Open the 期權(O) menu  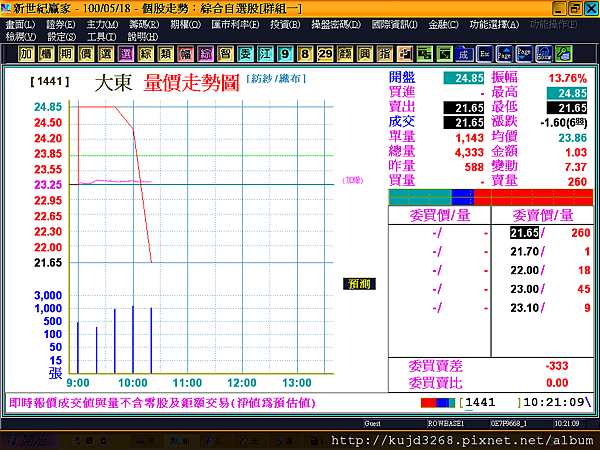186,24
